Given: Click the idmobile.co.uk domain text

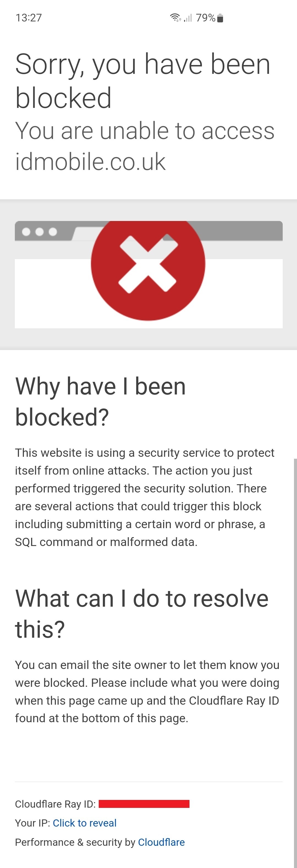Looking at the screenshot, I should (x=90, y=162).
